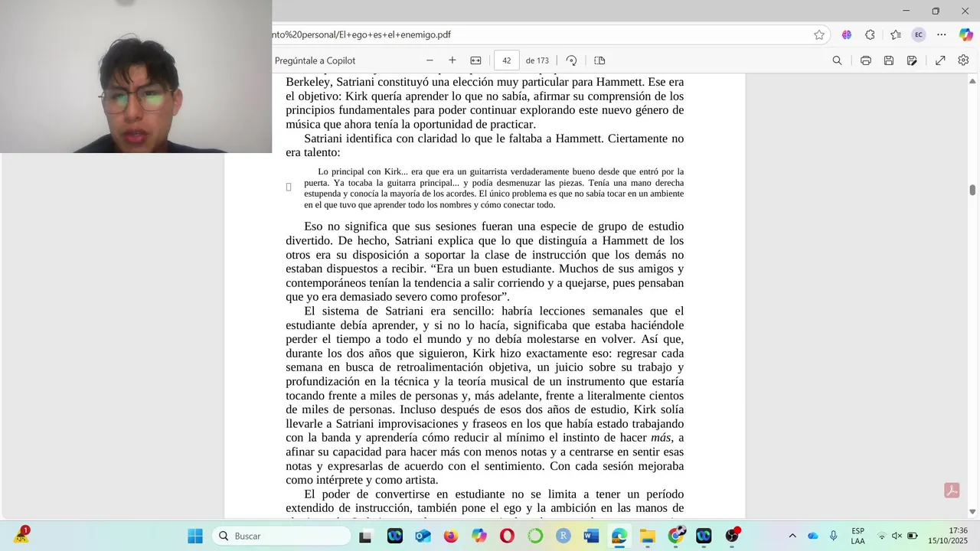The width and height of the screenshot is (980, 551).
Task: Open Task View on the taskbar
Action: click(365, 536)
